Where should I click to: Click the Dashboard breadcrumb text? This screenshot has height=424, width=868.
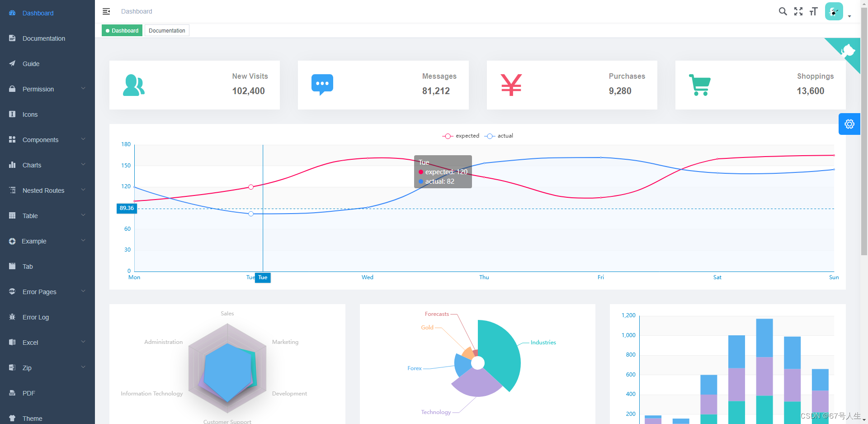pyautogui.click(x=137, y=11)
